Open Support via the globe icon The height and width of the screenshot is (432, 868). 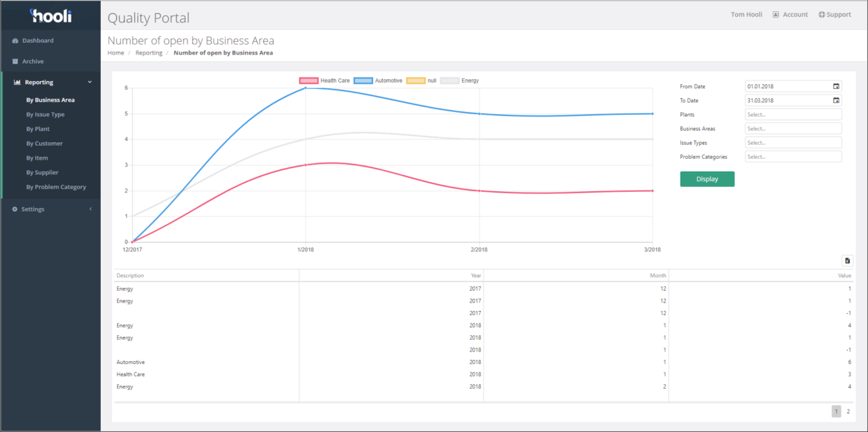(822, 14)
